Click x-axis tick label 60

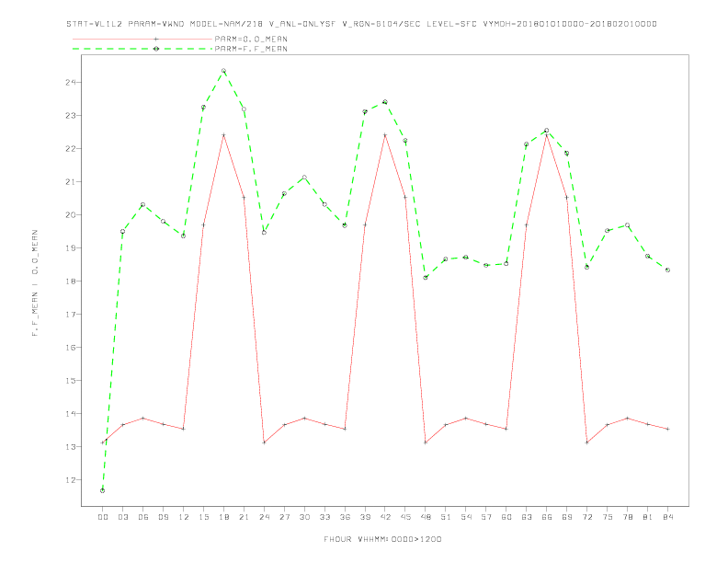point(506,517)
